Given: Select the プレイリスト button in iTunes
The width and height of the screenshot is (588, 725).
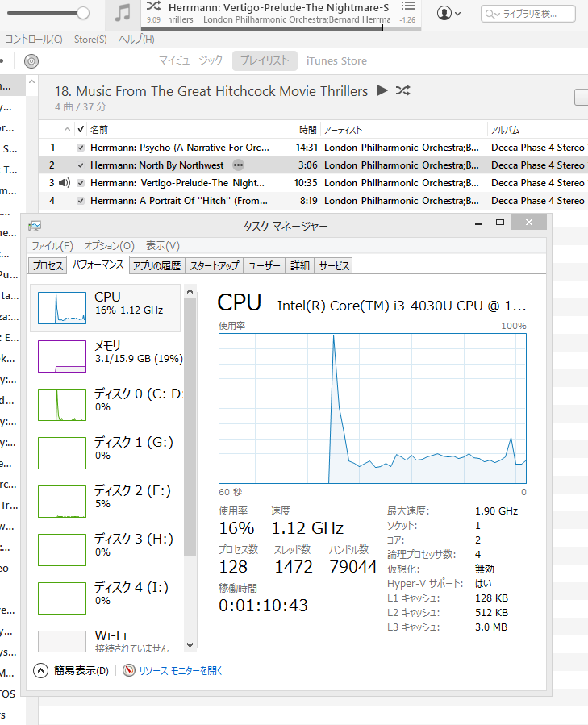Looking at the screenshot, I should click(x=265, y=60).
